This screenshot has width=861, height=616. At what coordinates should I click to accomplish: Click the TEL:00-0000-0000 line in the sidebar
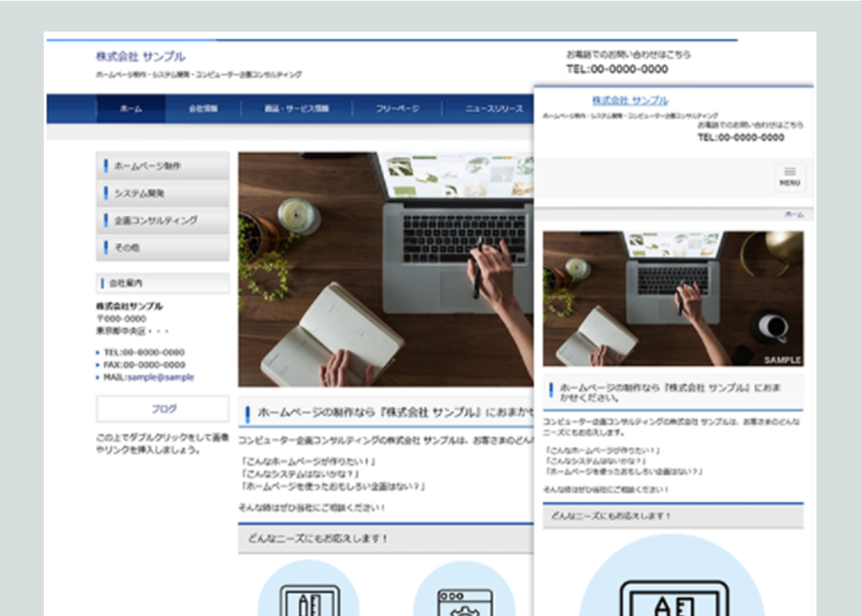tap(144, 352)
